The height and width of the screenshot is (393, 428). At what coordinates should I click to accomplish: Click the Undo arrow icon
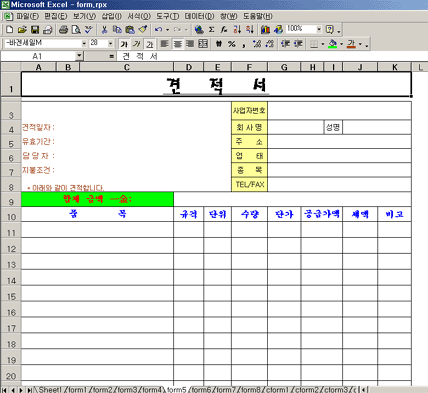159,30
